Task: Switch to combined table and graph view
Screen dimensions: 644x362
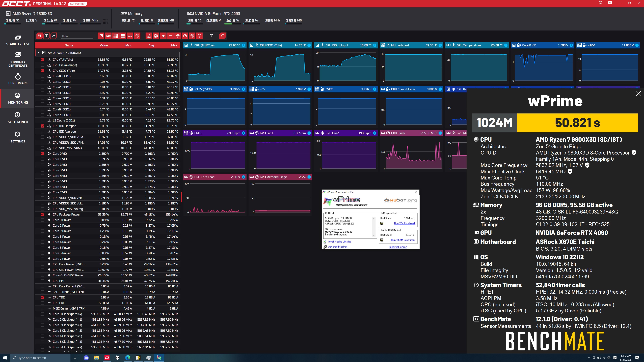Action: (x=40, y=36)
